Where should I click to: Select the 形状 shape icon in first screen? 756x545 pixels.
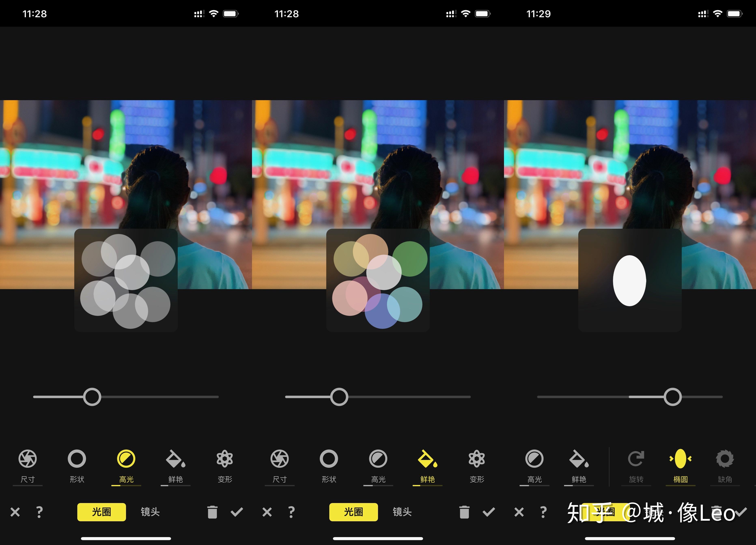[x=77, y=459]
